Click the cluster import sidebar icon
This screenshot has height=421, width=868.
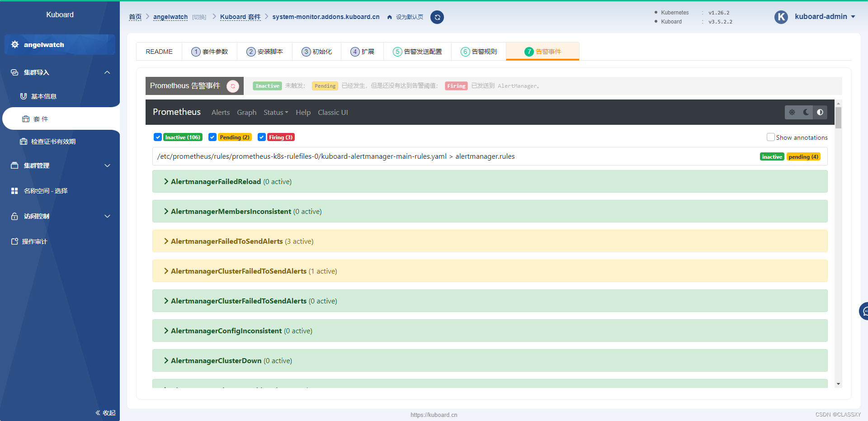(14, 72)
